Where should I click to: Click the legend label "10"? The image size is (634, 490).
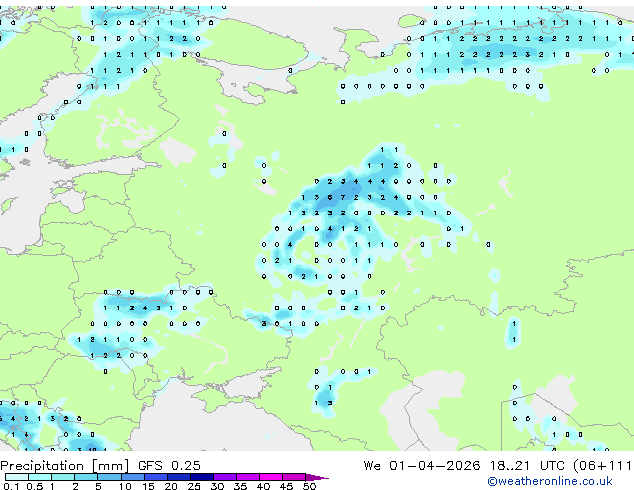[125, 486]
